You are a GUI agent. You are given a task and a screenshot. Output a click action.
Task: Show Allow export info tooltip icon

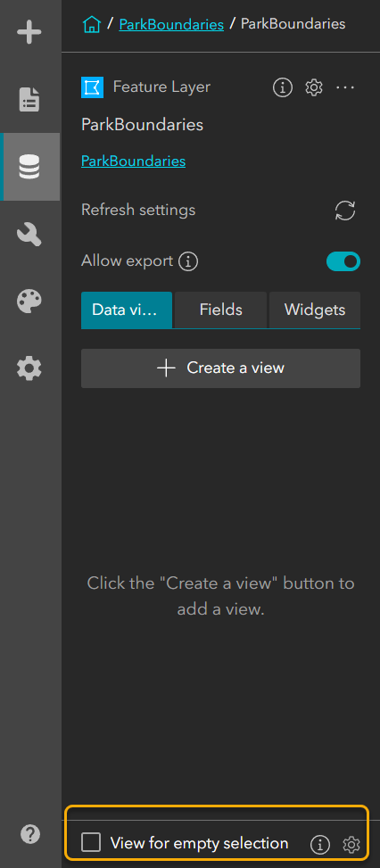point(188,261)
